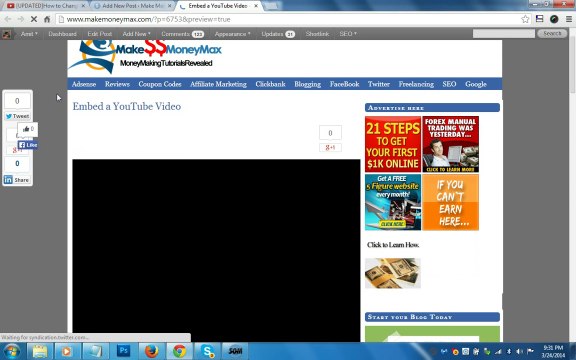Click the browser back arrow

click(x=8, y=19)
